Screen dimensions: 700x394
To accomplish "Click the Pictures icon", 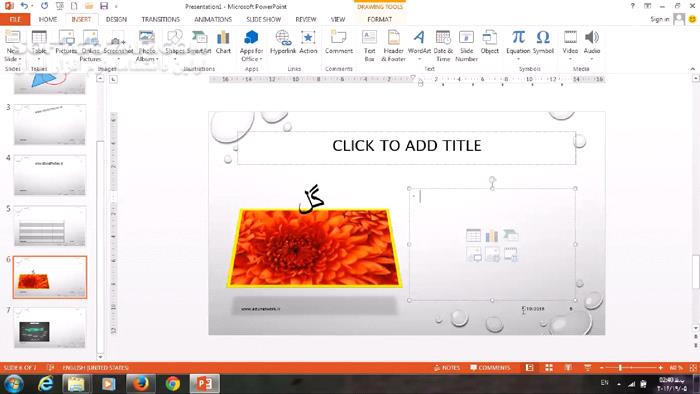I will tap(66, 42).
